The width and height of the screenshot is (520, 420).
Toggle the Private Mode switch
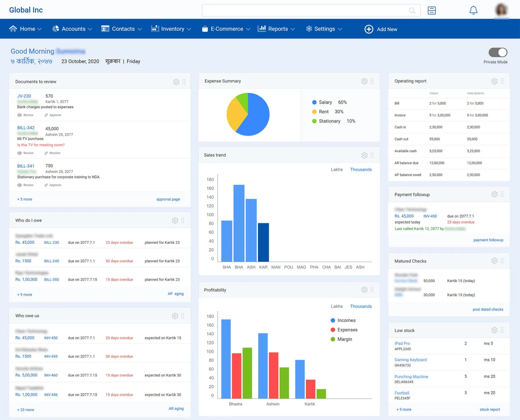[498, 52]
